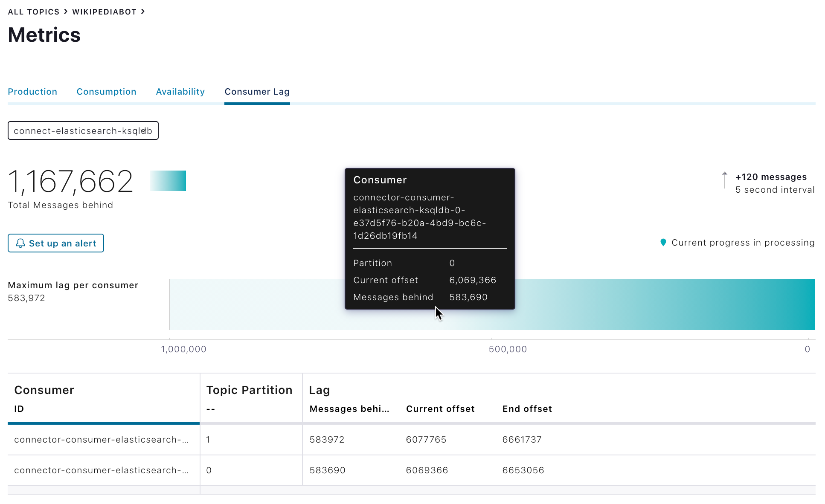Click chevron after WIKIPEDIABOT breadcrumb
825x504 pixels.
(x=143, y=12)
